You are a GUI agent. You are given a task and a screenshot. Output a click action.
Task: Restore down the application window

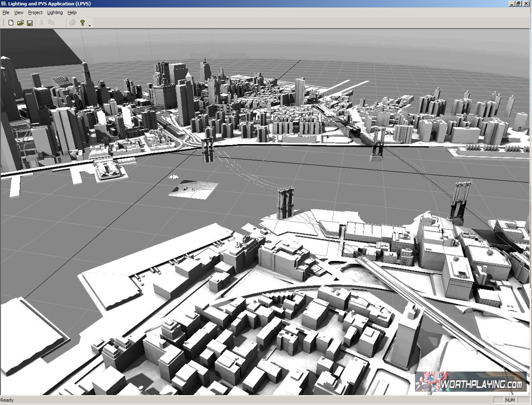(x=519, y=4)
